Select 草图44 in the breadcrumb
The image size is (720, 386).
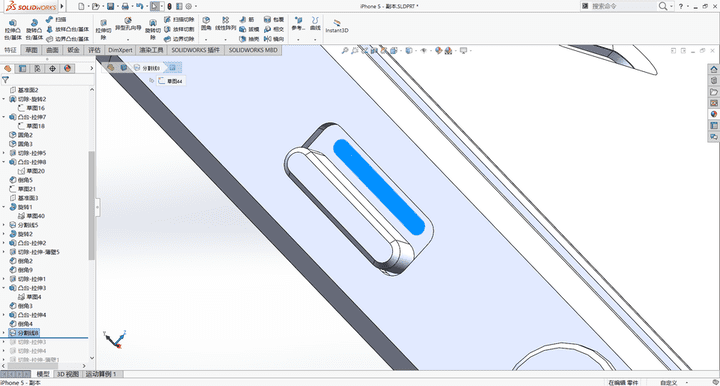point(170,81)
